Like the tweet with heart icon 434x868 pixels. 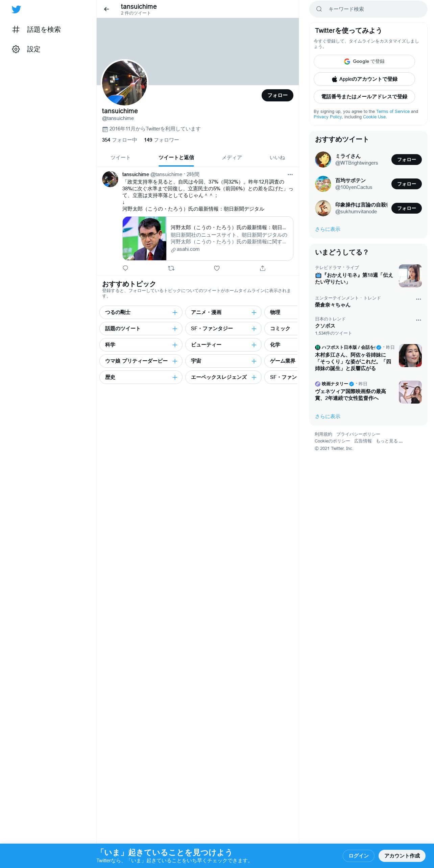pyautogui.click(x=217, y=268)
